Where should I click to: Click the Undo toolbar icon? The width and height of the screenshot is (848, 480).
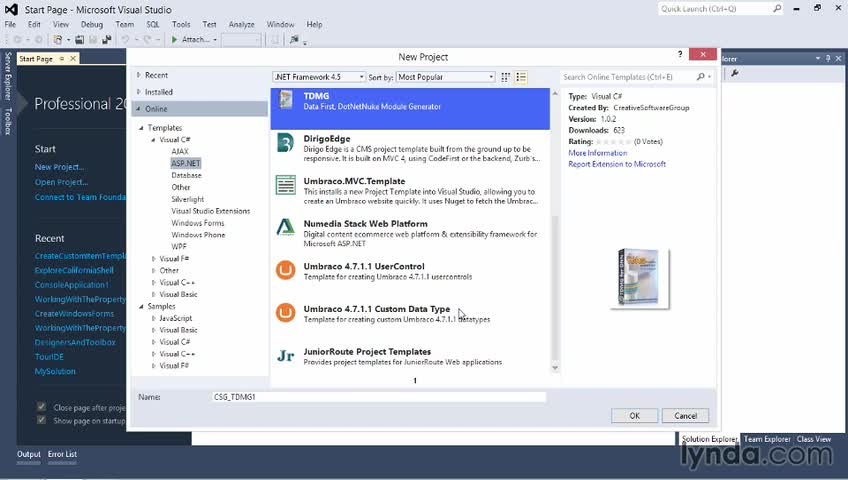(x=125, y=39)
